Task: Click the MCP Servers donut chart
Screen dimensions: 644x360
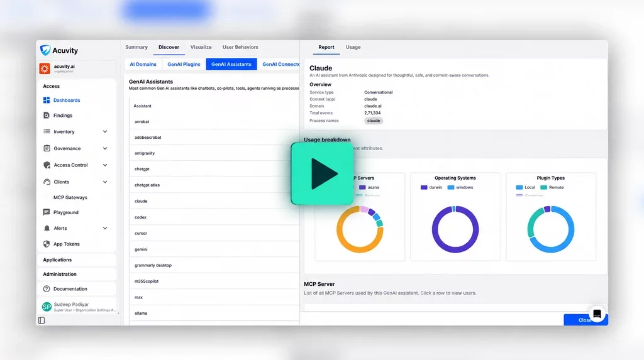Action: click(x=360, y=229)
